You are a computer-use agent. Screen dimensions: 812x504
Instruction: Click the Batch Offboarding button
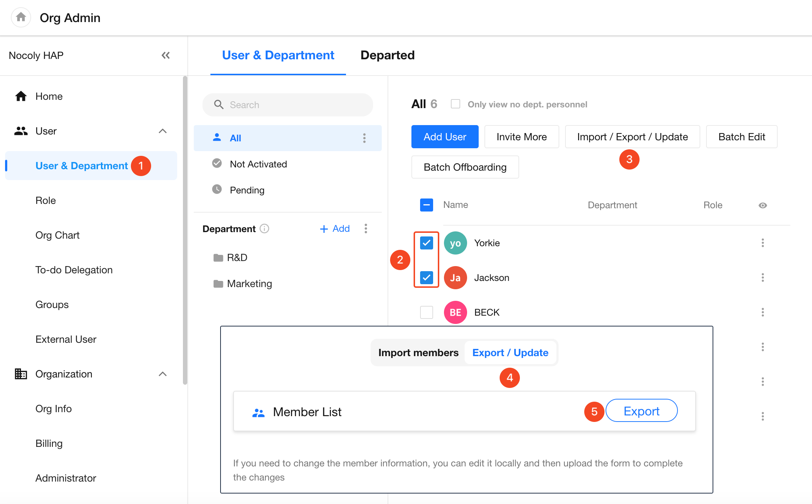[465, 167]
